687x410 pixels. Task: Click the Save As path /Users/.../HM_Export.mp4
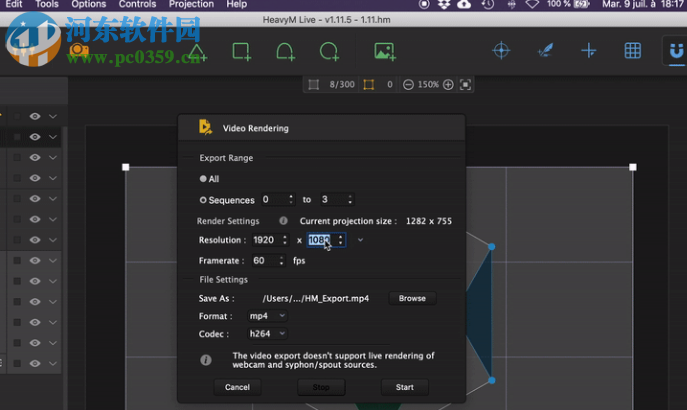pos(315,298)
